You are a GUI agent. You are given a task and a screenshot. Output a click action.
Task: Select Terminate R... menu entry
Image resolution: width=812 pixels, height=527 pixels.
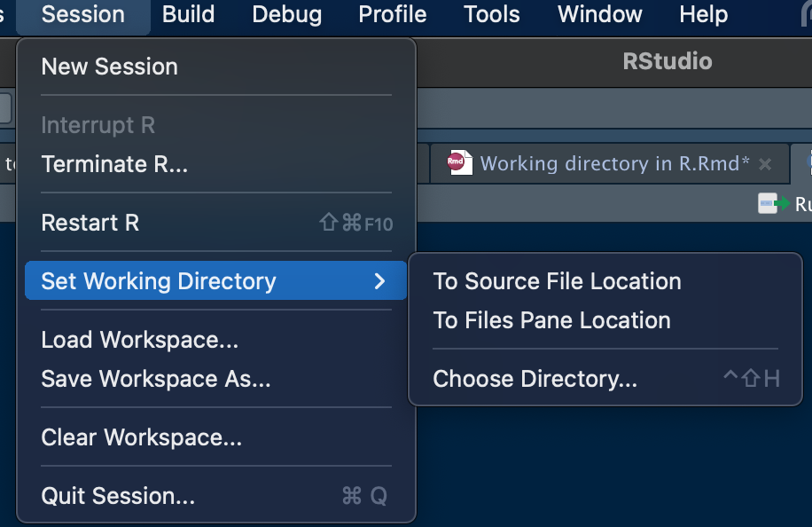(216, 164)
